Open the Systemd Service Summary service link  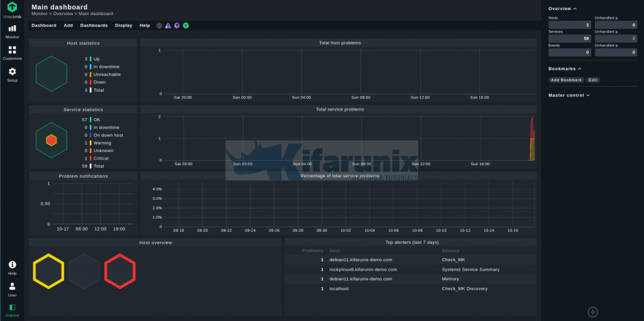[x=470, y=269]
